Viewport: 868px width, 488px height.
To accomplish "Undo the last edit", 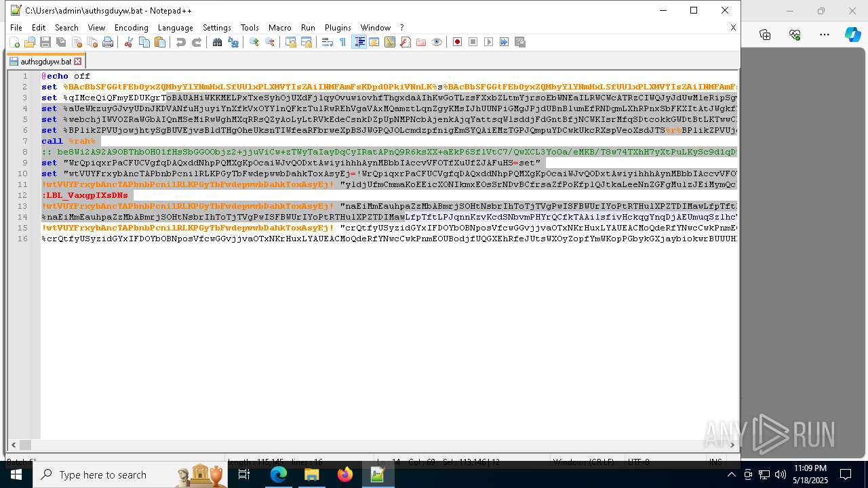I will point(180,42).
